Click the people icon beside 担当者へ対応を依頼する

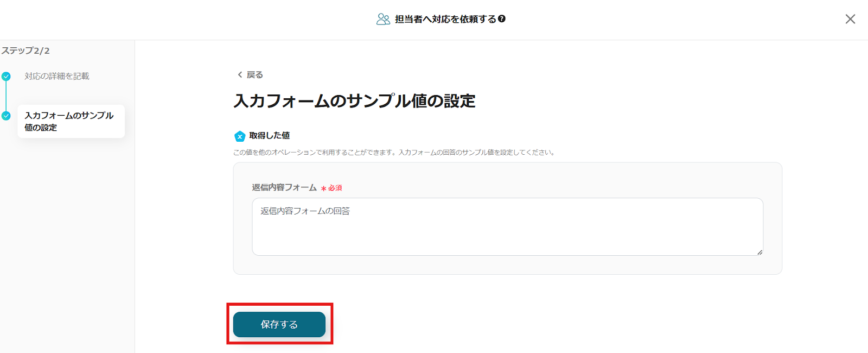pos(383,19)
